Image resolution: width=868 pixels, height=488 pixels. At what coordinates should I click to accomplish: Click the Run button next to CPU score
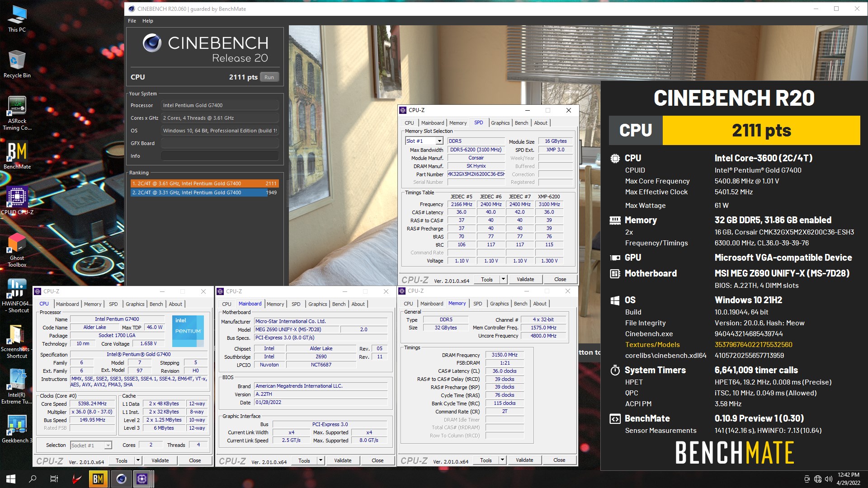(269, 77)
